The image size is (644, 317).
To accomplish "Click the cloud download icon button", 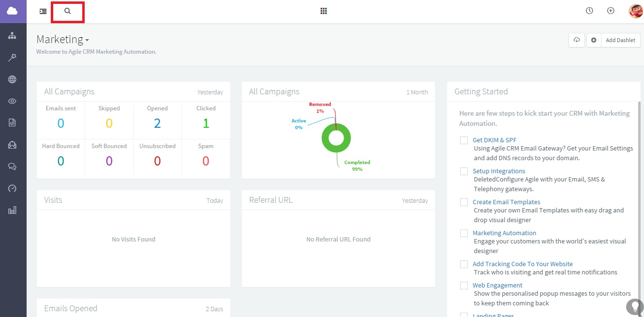I will coord(577,40).
